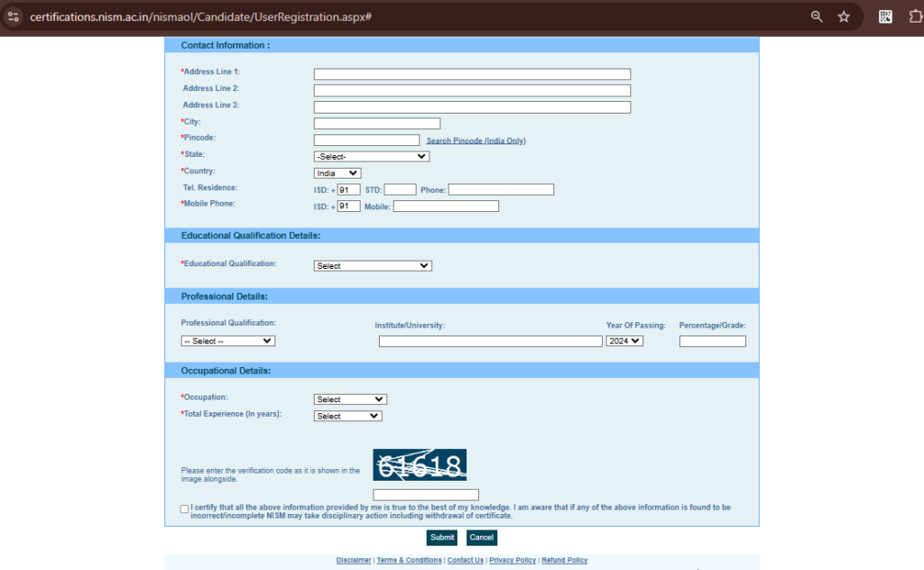Viewport: 924px width, 570px height.
Task: Open the Country dropdown showing India
Action: [337, 173]
